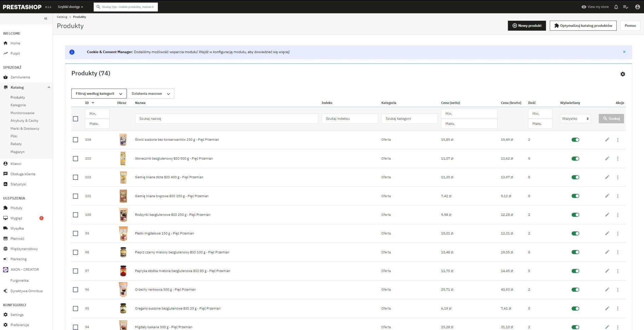
Task: Click Optymalizuj katalog produktów button
Action: 583,26
